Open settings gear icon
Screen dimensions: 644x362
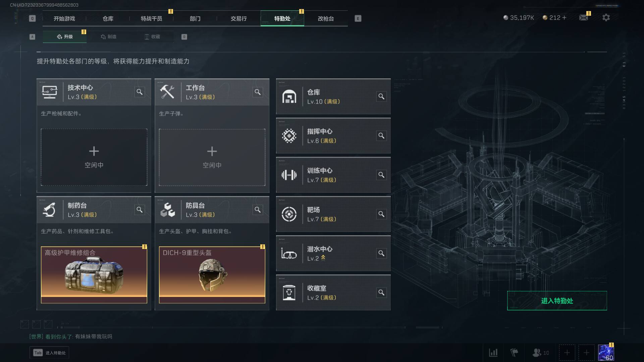[x=606, y=18]
